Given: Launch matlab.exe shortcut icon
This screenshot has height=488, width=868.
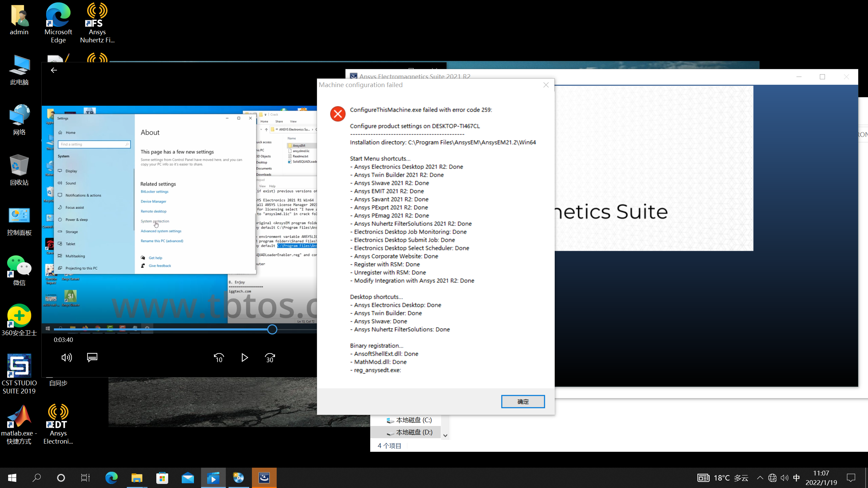Looking at the screenshot, I should click(x=19, y=425).
